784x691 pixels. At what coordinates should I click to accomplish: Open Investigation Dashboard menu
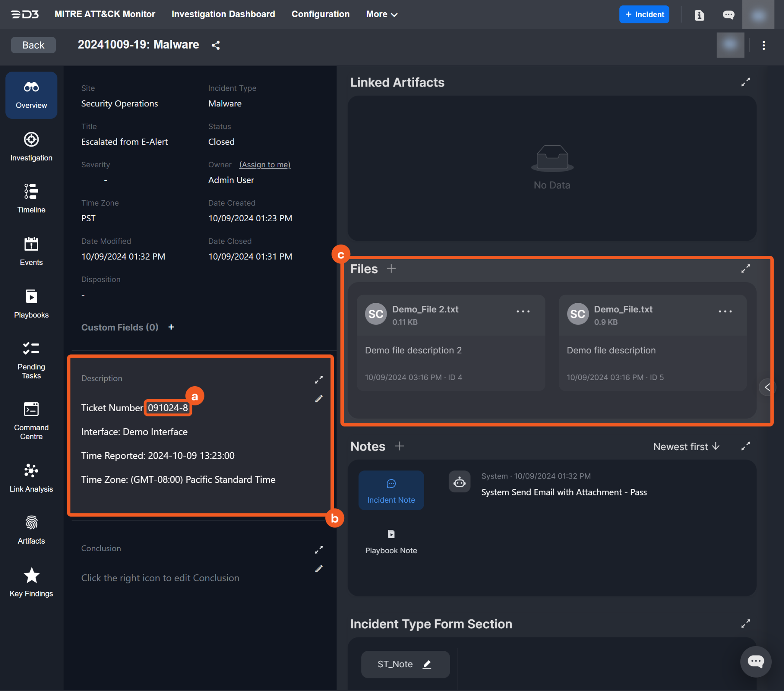[x=223, y=14]
